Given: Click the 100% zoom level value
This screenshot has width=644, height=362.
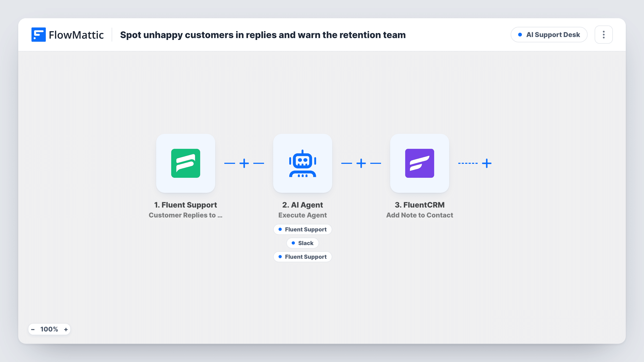Looking at the screenshot, I should click(49, 329).
